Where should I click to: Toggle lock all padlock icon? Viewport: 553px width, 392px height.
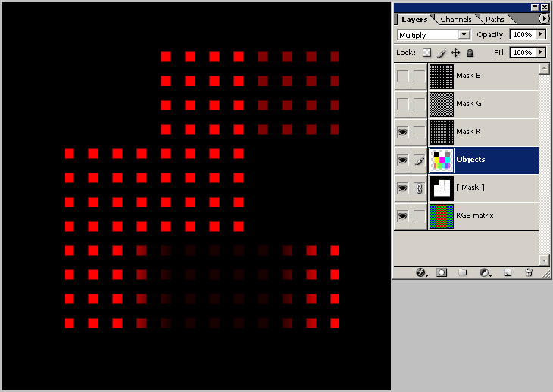pyautogui.click(x=470, y=53)
